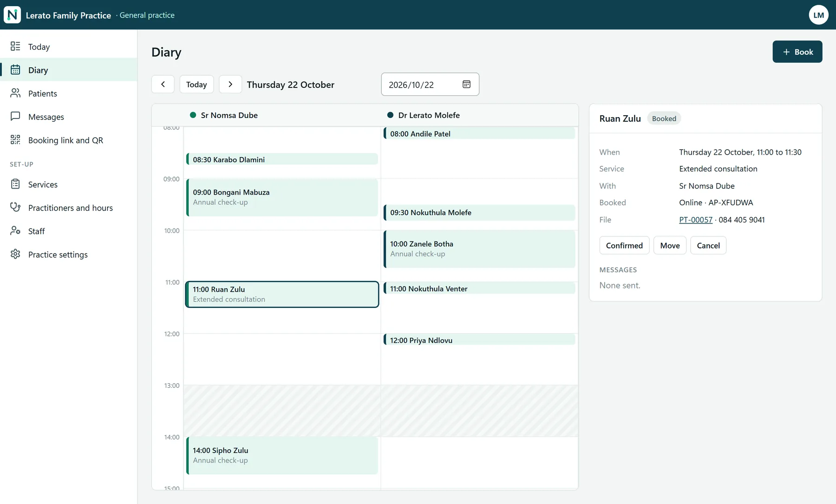
Task: Go to previous day with left chevron
Action: click(x=163, y=84)
